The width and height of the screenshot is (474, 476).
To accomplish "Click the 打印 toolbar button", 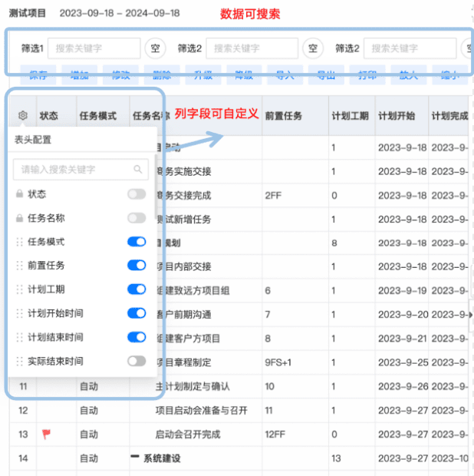I will 367,74.
